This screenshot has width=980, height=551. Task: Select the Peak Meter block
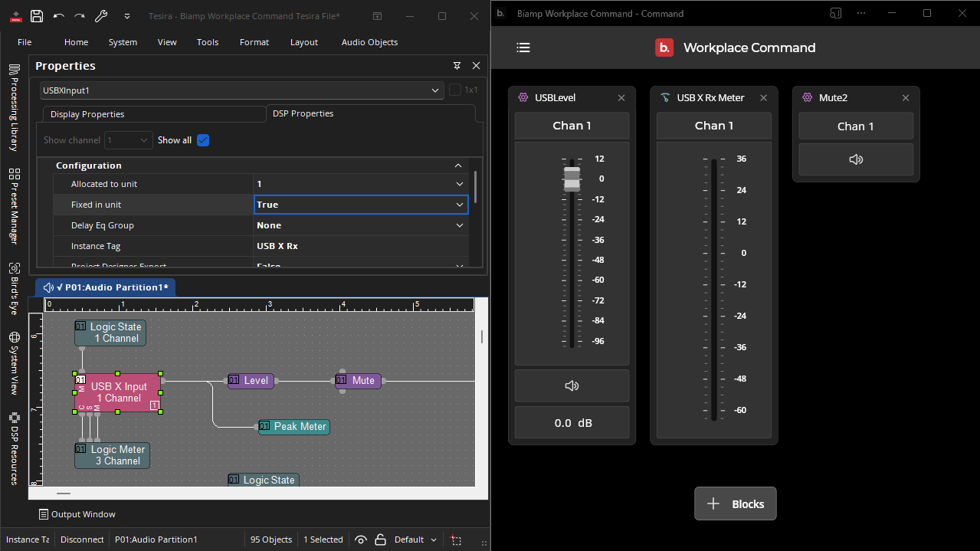coord(300,427)
